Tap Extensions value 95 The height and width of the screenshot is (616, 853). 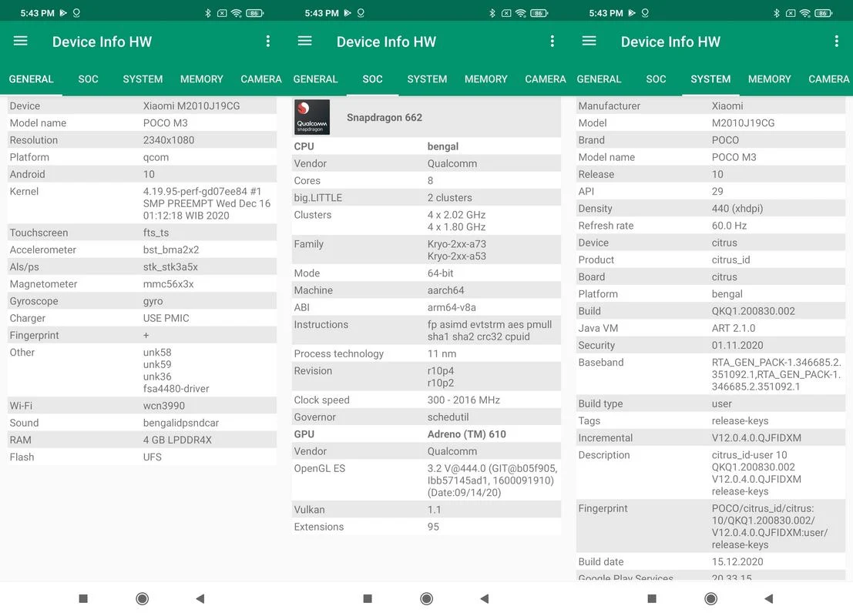coord(433,527)
